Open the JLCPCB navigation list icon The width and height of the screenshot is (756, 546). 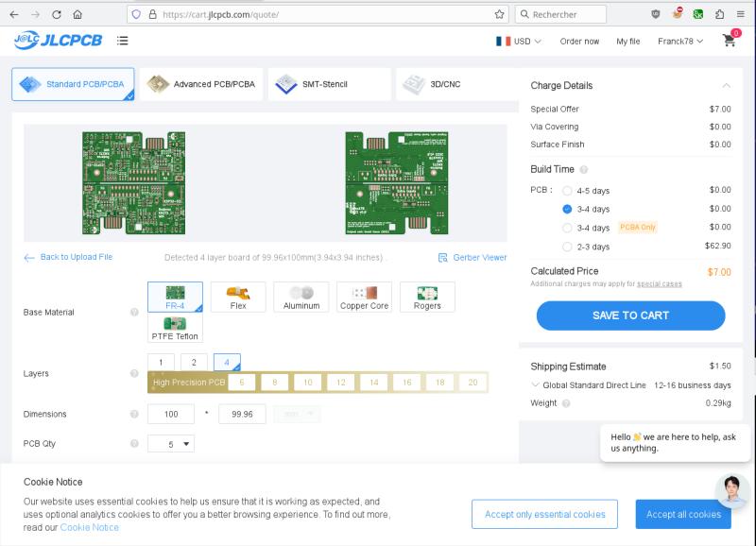[123, 41]
